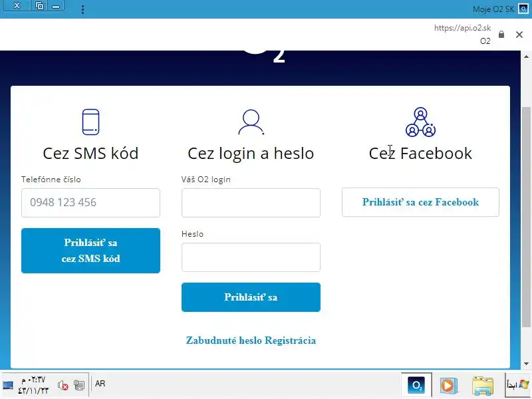Click the smartphone icon above Cez SMS kód
Screen dimensions: 532x399
90,122
